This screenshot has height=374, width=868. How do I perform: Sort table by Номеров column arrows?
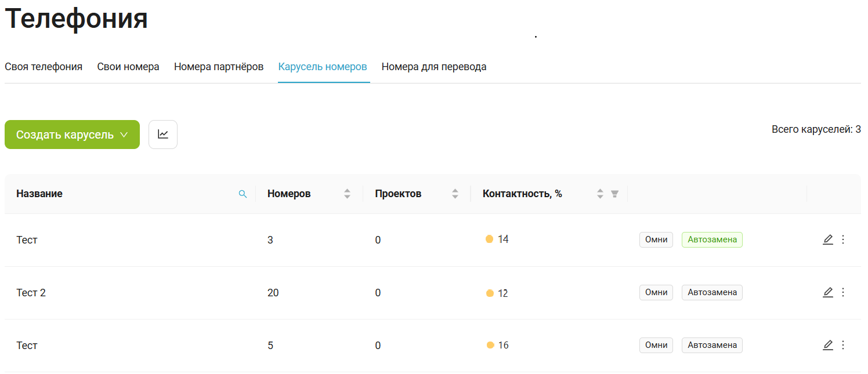coord(347,194)
